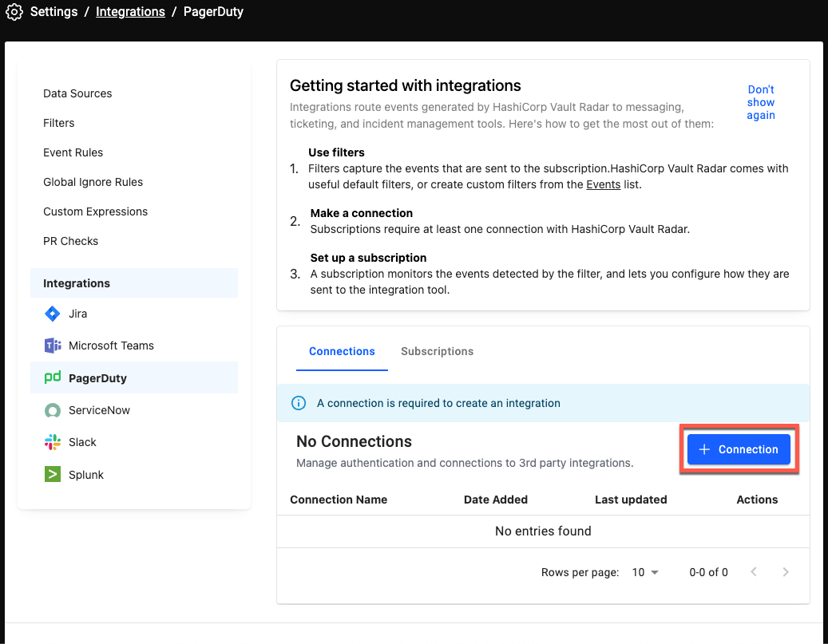This screenshot has height=644, width=828.
Task: Open the ServiceNow integration icon
Action: (x=53, y=409)
